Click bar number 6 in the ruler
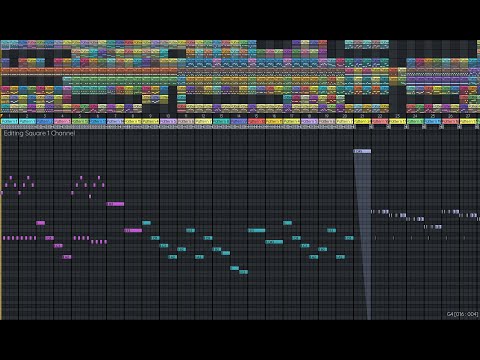This screenshot has height=360, width=480. [98, 116]
